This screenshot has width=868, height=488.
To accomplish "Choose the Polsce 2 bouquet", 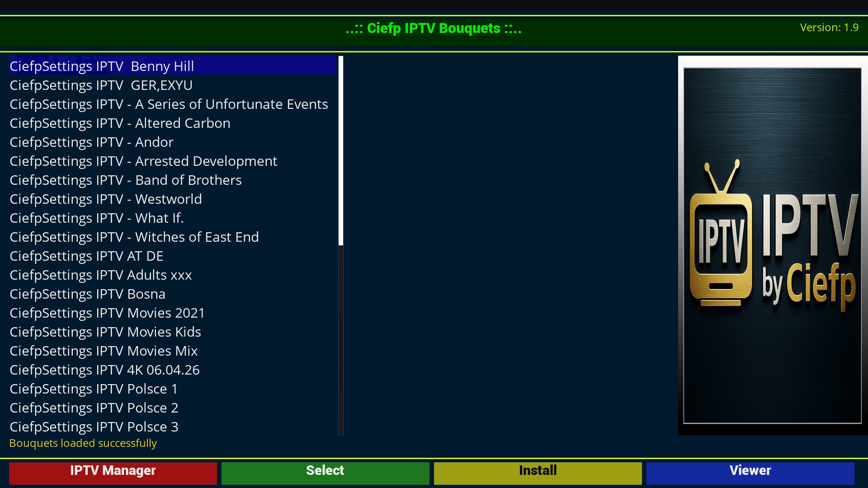I will pos(172,408).
